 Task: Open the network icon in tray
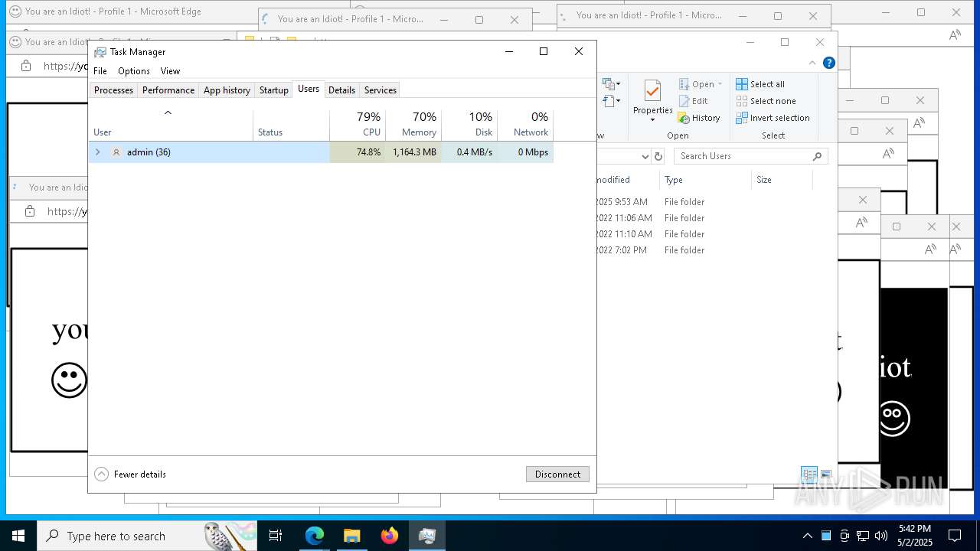[x=863, y=536]
